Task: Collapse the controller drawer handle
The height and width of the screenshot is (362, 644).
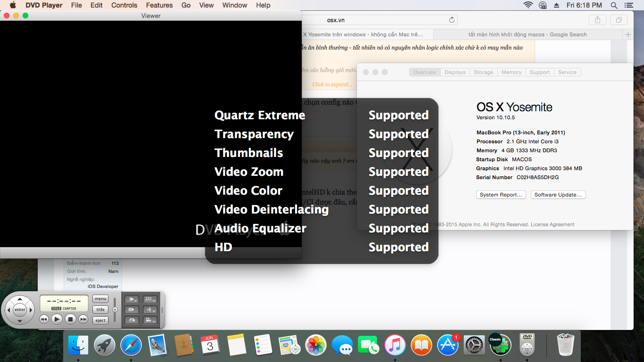Action: click(163, 310)
